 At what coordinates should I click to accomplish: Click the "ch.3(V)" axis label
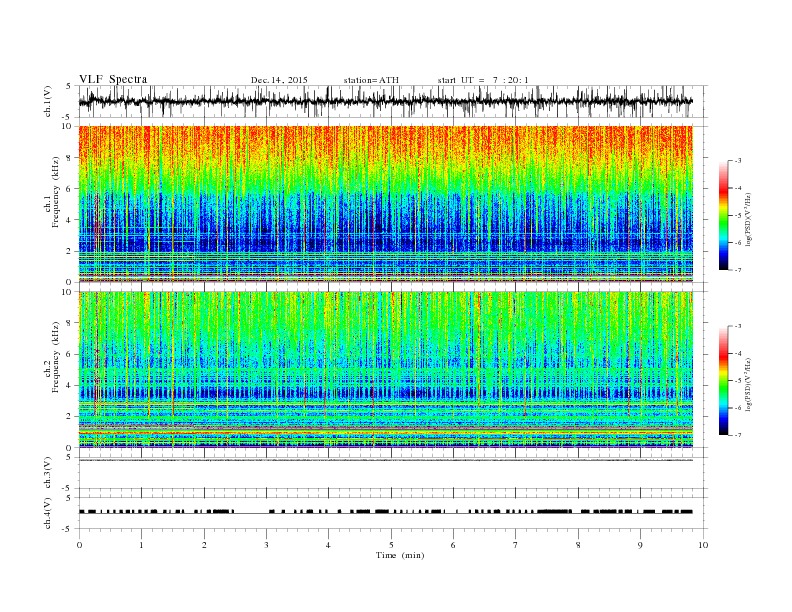pyautogui.click(x=48, y=473)
